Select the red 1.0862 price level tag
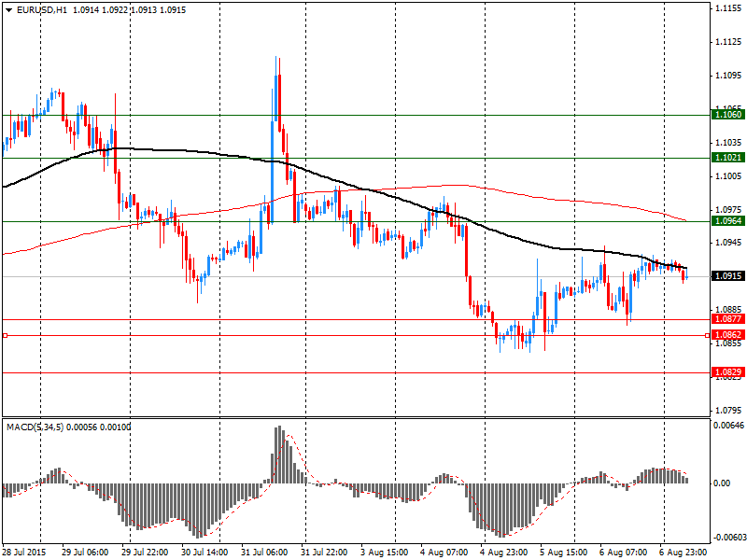The width and height of the screenshot is (747, 560). coord(728,335)
